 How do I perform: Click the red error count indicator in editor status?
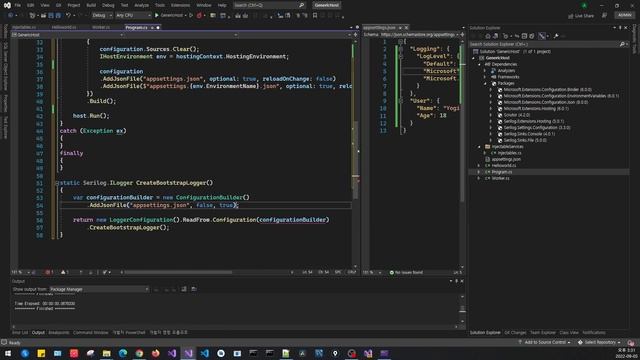[x=49, y=272]
